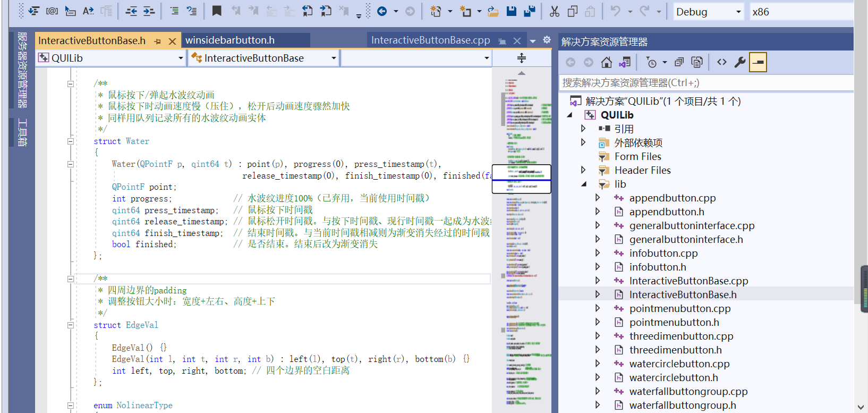Toggle a bookmark on current line
Image resolution: width=868 pixels, height=413 pixels.
[x=217, y=11]
